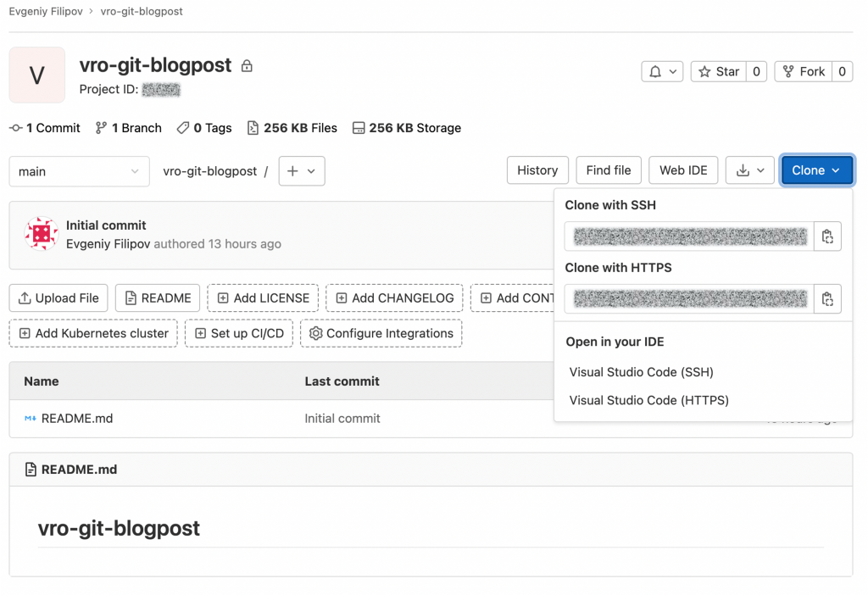Open the README.md file in list
The image size is (868, 595).
(76, 418)
